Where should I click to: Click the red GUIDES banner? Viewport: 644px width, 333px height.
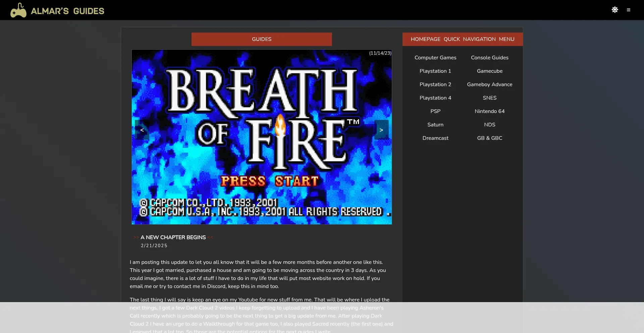click(262, 39)
